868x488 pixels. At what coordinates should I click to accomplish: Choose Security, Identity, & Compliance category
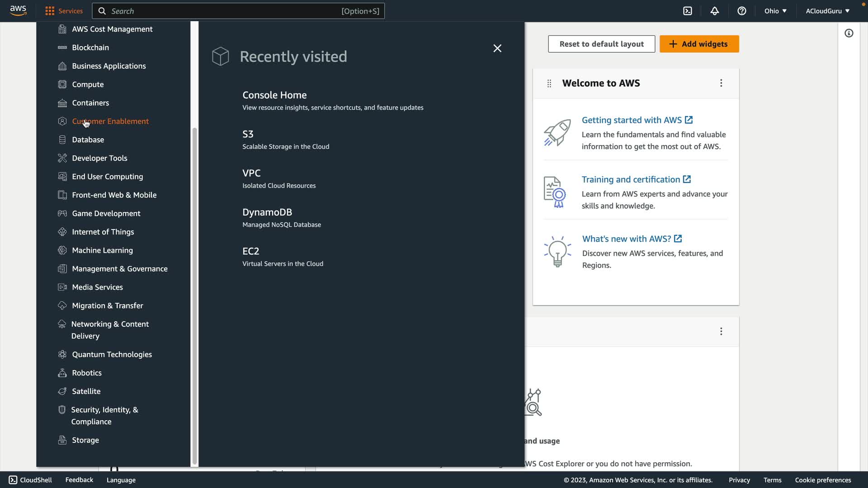coord(104,415)
